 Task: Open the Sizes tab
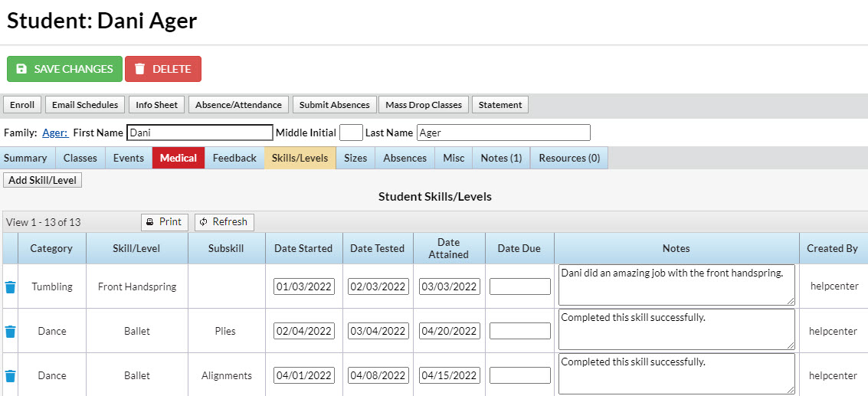tap(355, 158)
